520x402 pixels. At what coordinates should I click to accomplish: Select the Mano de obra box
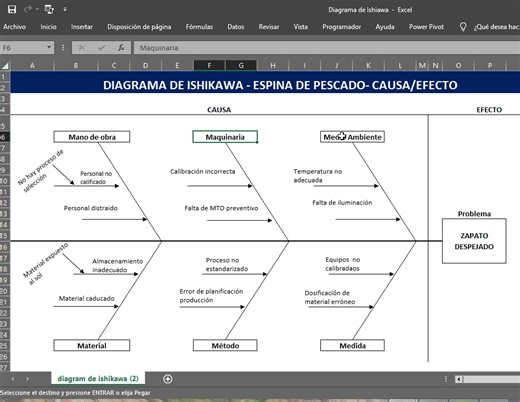[92, 137]
